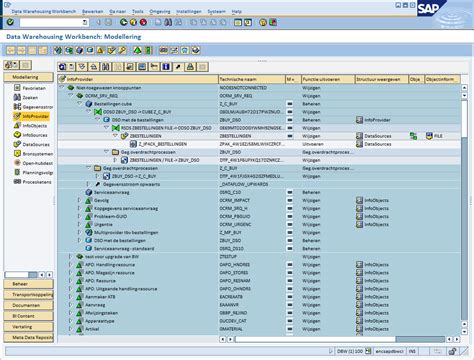The image size is (474, 360).
Task: Click the binoculars search icon above the tree
Action: tap(106, 67)
